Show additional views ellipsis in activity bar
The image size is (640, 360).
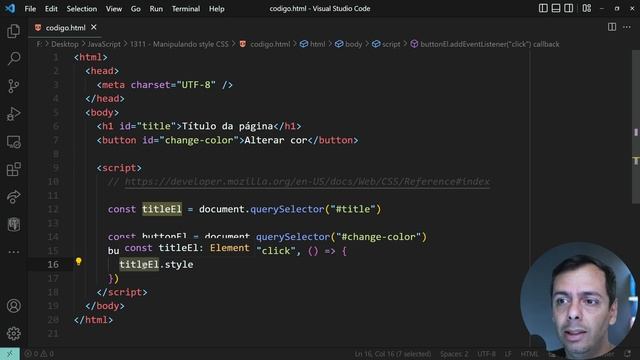[13, 252]
